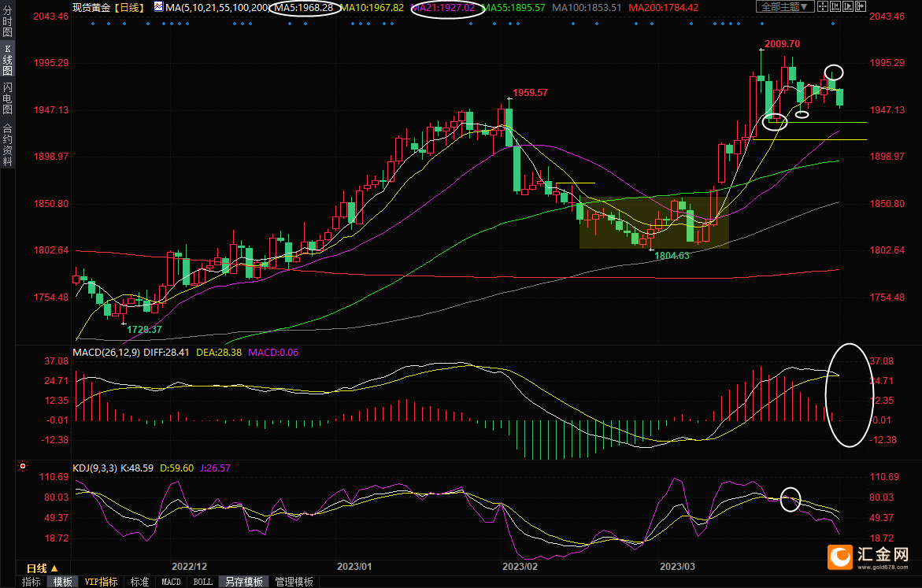Click the red dot icon beside KDJ
The image size is (922, 588).
pos(23,466)
